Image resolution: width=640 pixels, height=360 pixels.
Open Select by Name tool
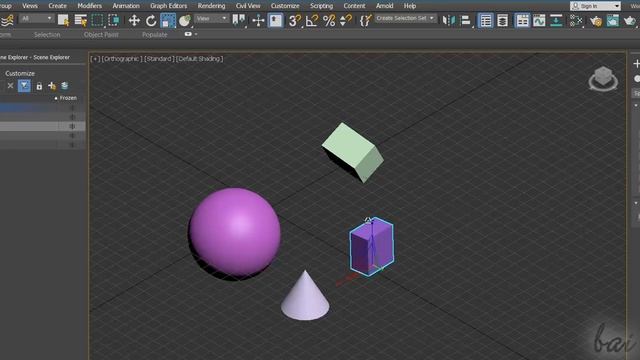pos(80,20)
